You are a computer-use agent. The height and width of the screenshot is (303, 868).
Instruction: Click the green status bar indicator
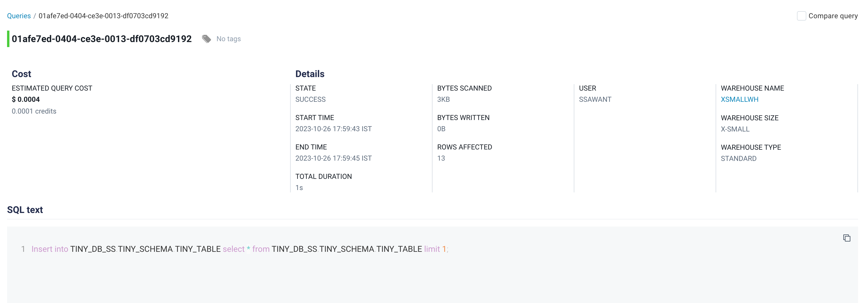point(8,39)
